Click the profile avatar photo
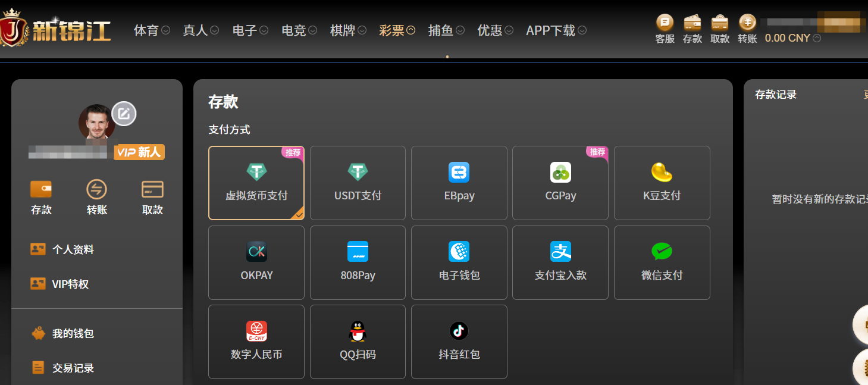 [x=97, y=122]
